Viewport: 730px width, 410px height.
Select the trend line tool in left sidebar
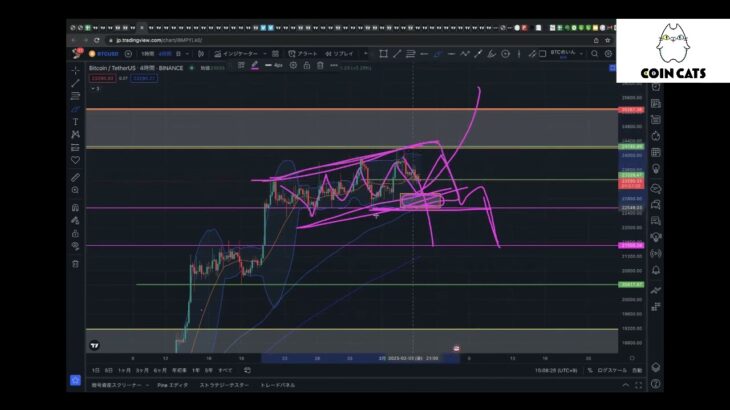[x=75, y=83]
